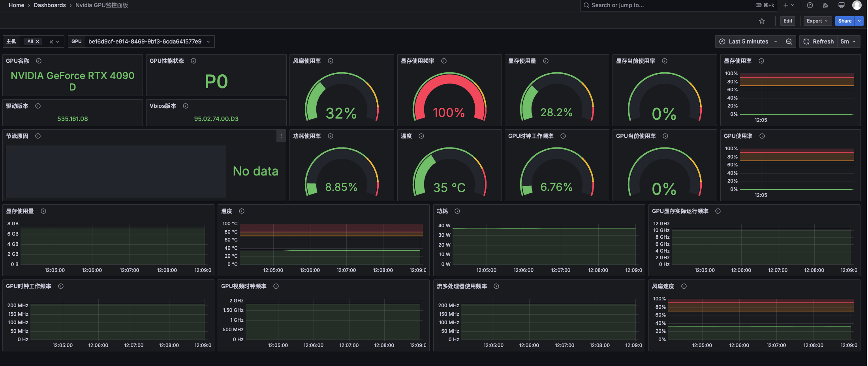The height and width of the screenshot is (366, 868).
Task: Click the Search or jump to field
Action: click(x=632, y=5)
